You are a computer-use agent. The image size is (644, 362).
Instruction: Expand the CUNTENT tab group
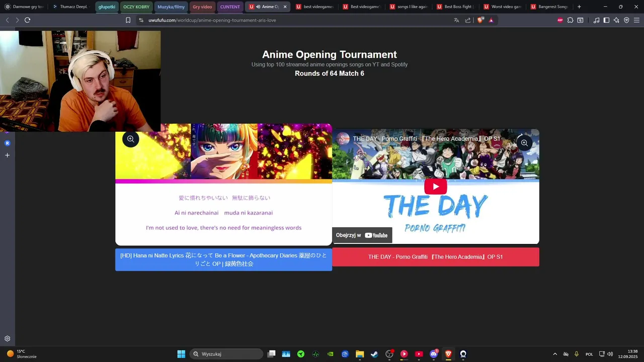(x=230, y=7)
